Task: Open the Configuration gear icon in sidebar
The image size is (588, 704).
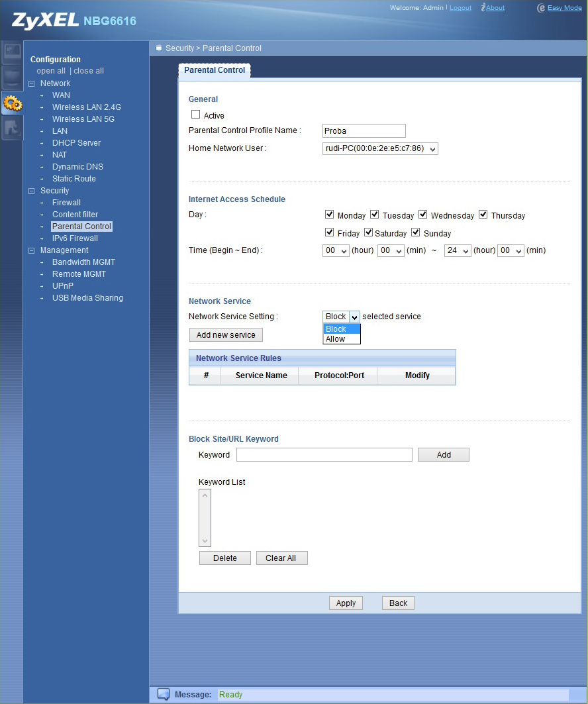Action: [12, 104]
